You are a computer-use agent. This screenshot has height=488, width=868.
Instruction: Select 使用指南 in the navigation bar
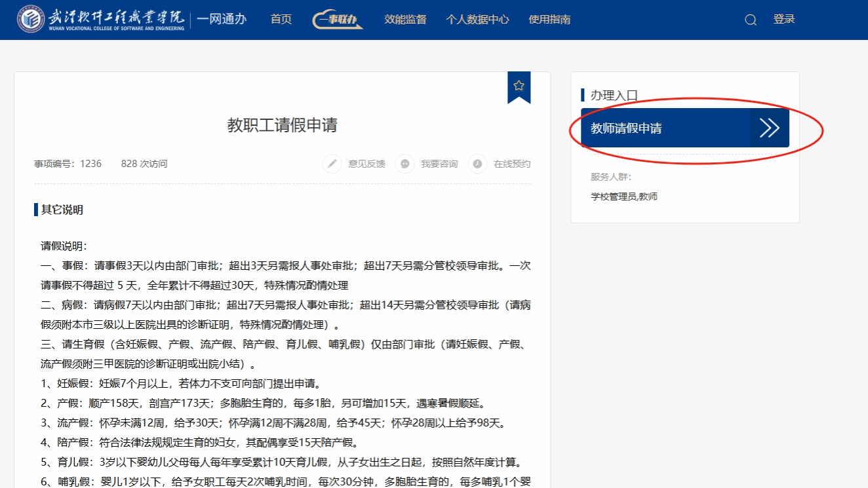point(549,20)
